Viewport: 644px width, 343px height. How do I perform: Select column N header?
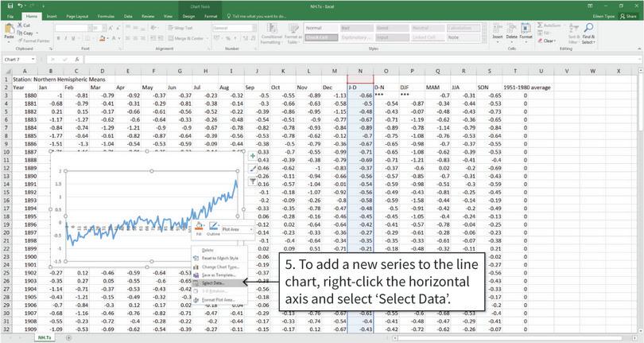point(360,71)
